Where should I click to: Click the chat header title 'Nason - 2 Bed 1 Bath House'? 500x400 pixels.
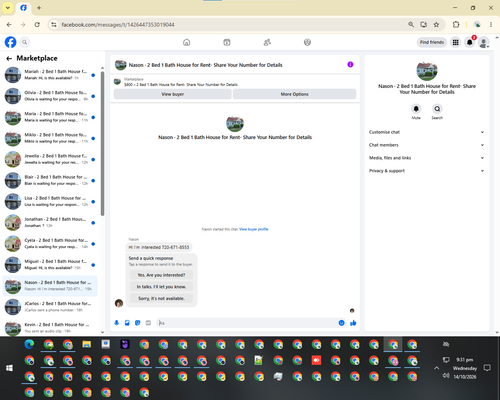(206, 65)
